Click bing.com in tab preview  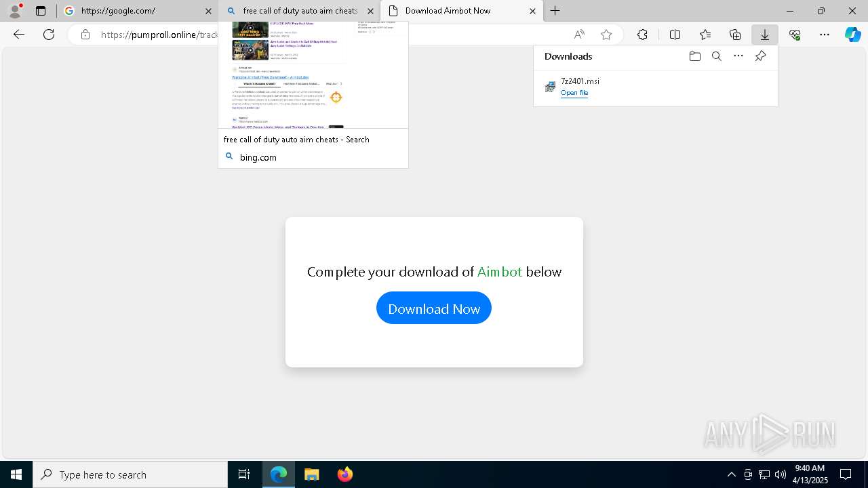click(x=258, y=157)
